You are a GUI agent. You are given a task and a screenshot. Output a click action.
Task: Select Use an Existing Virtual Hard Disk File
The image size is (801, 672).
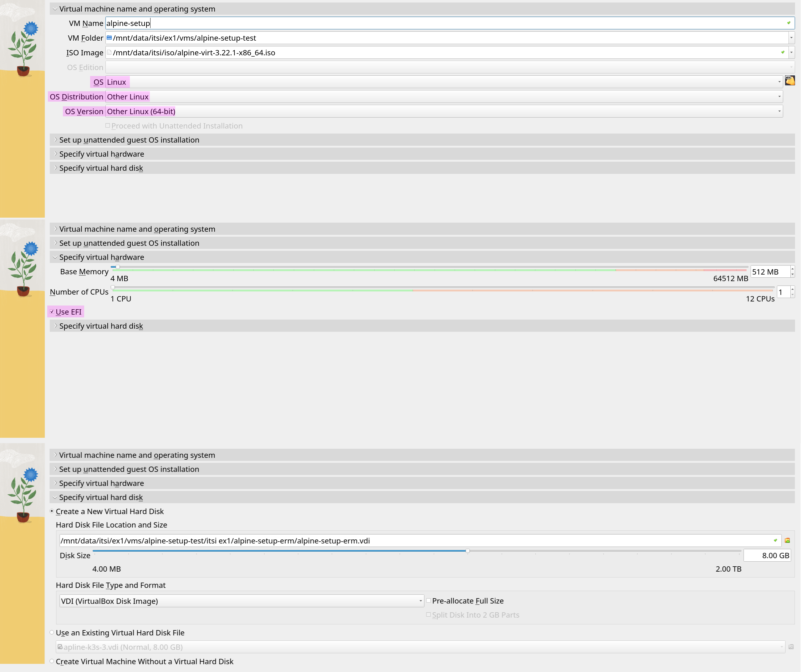point(52,632)
